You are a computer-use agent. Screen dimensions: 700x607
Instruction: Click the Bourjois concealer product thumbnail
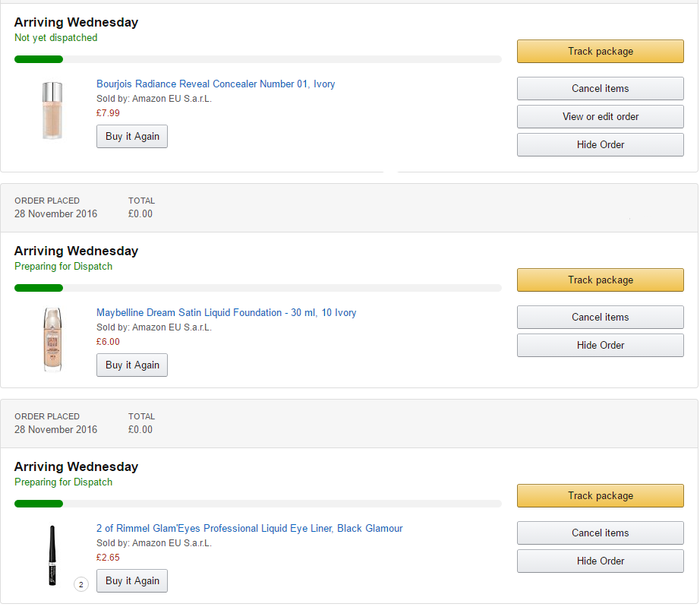click(x=52, y=110)
